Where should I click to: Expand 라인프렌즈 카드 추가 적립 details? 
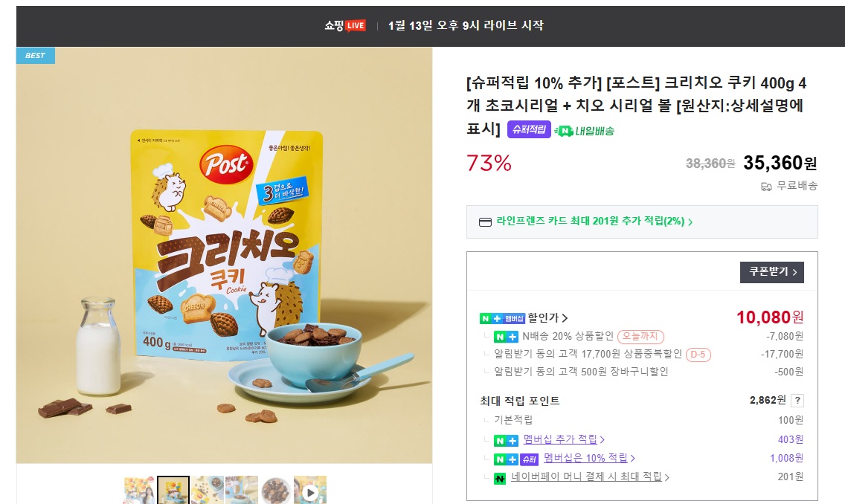click(594, 222)
